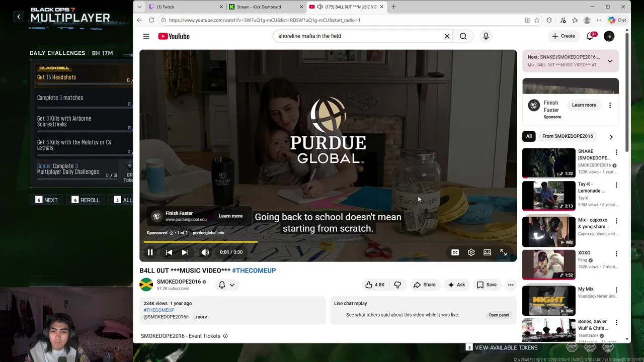Click the Ask AI button
Viewport: 644px width, 362px height.
[x=456, y=285]
